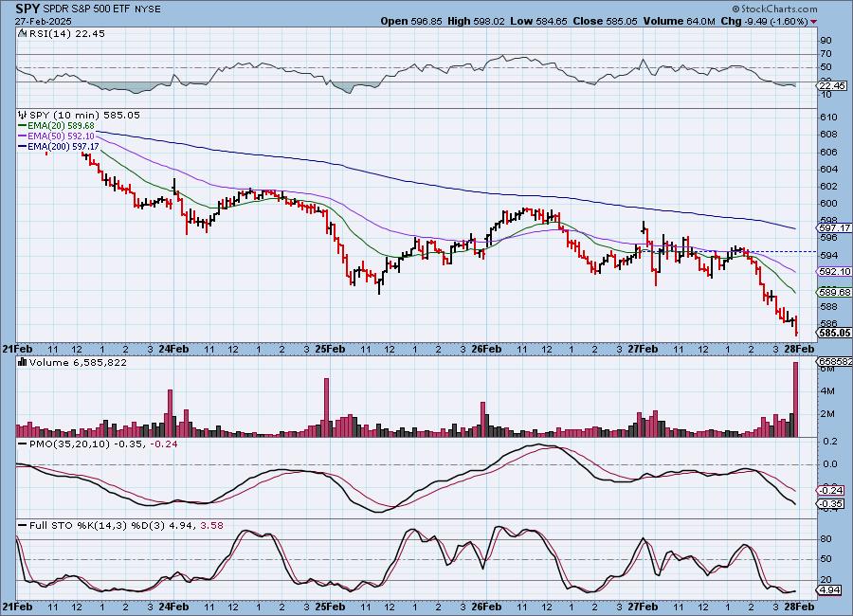Click the 610 price axis gridline label

pyautogui.click(x=828, y=117)
